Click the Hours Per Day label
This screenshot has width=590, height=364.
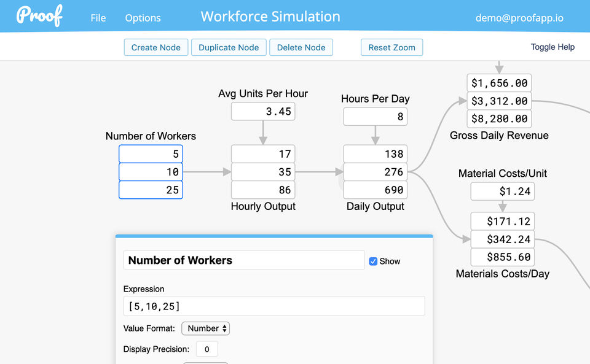(x=375, y=99)
